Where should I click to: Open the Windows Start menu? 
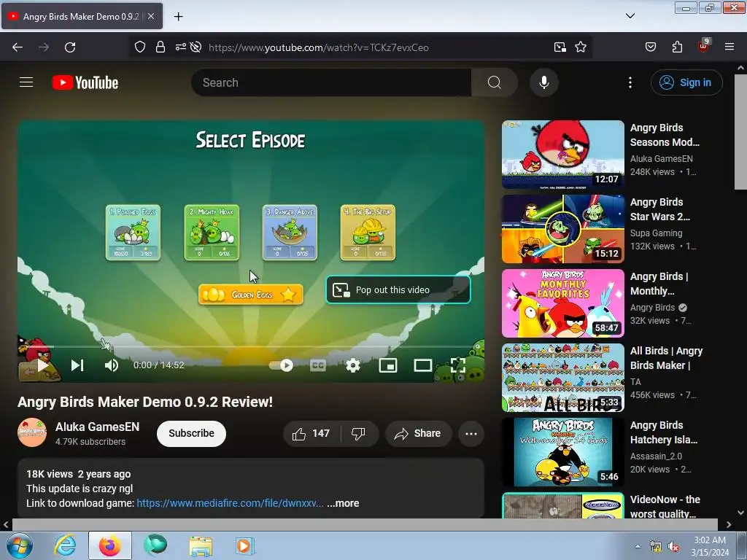pyautogui.click(x=20, y=545)
